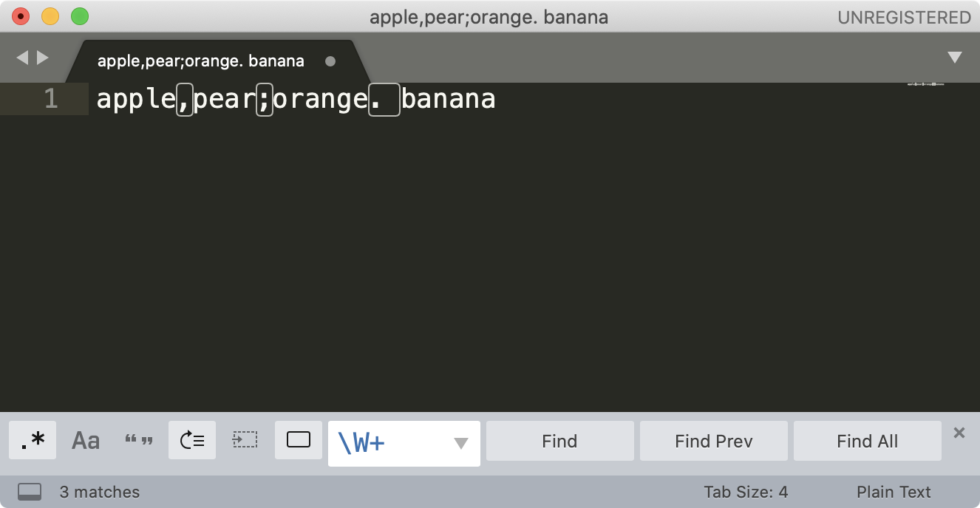Toggle highlight matches option
Viewport: 980px width, 508px height.
299,441
